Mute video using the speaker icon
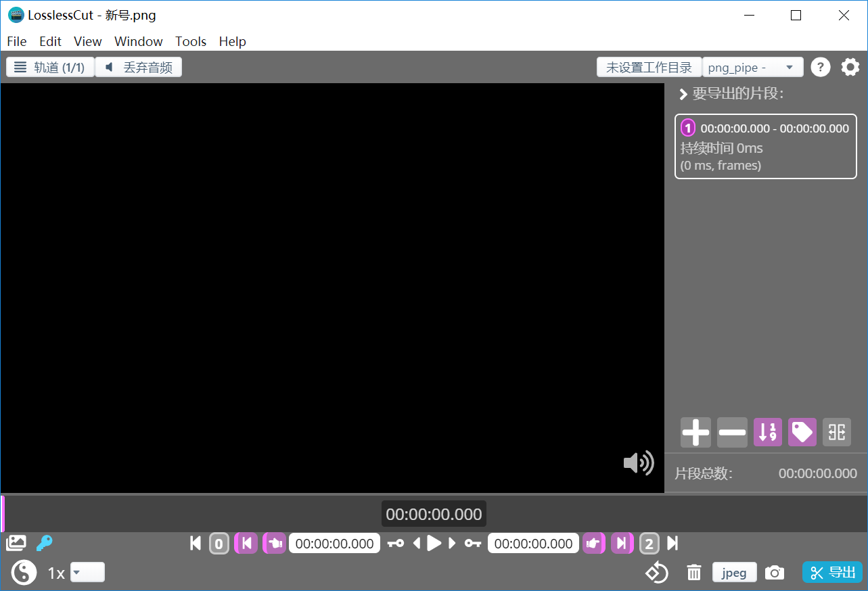 pyautogui.click(x=638, y=463)
